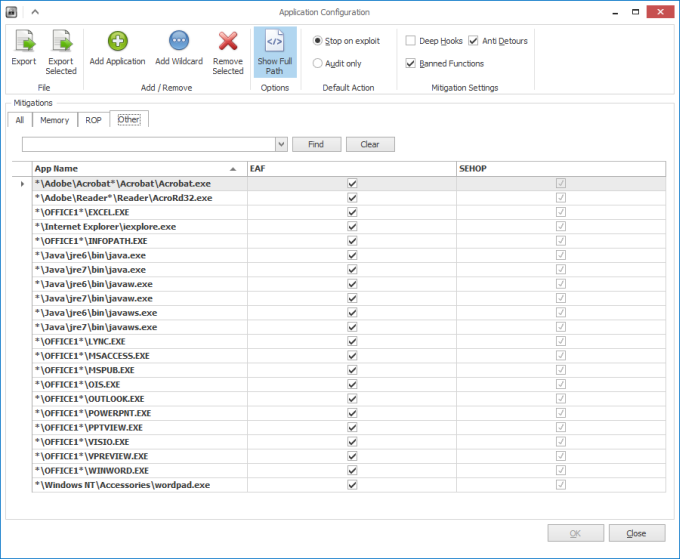Image resolution: width=680 pixels, height=559 pixels.
Task: Open the search combo box dropdown arrow
Action: point(281,145)
